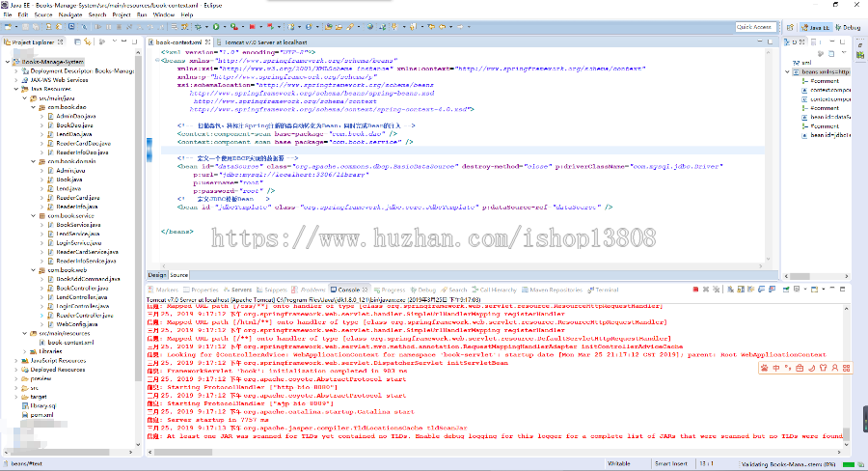Open Display Selected Console dropdown arrow
The image size is (868, 471).
(805, 290)
